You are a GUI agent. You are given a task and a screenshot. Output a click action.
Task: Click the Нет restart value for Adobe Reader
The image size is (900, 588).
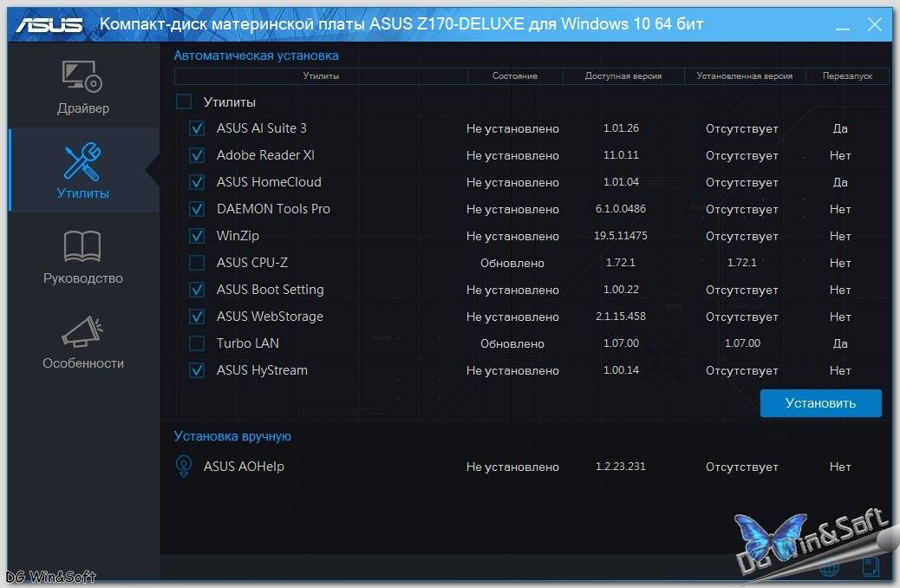840,155
